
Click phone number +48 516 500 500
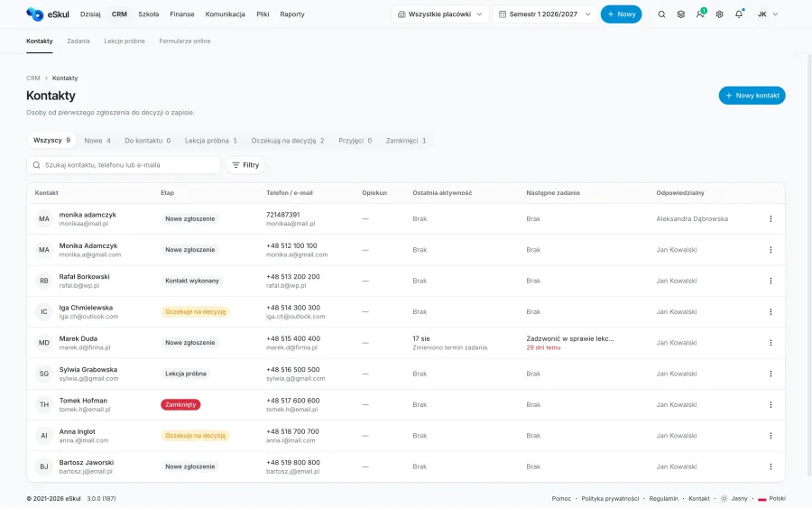click(293, 370)
